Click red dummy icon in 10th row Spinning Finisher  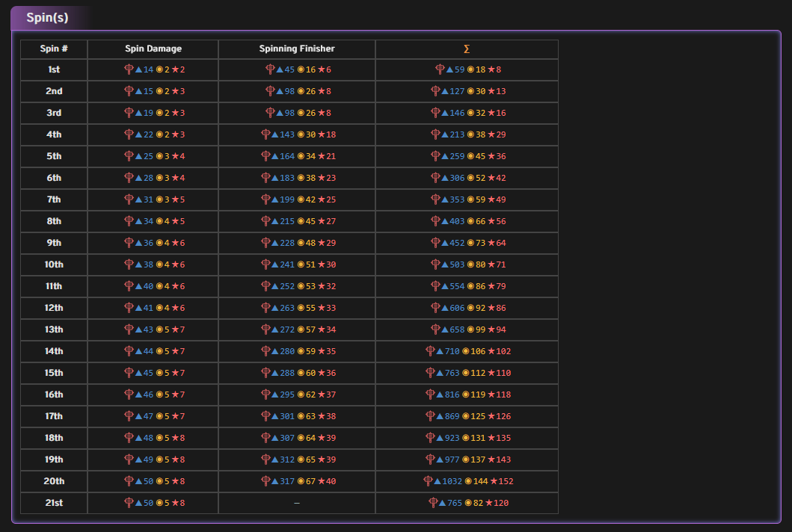(x=265, y=264)
